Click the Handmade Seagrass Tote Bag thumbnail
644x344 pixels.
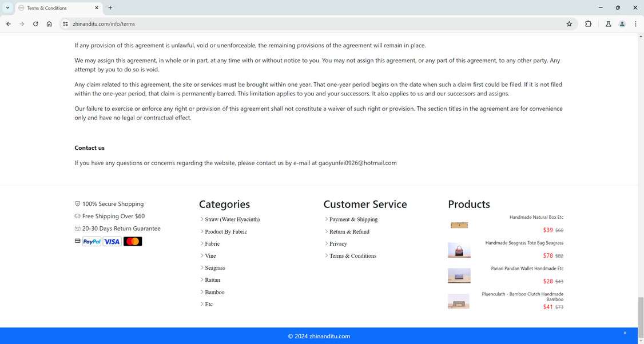pos(459,250)
